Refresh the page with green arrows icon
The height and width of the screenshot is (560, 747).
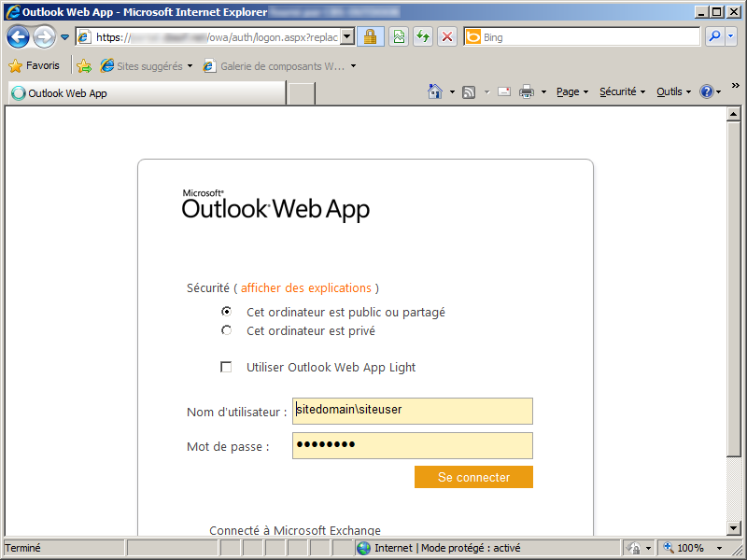coord(423,36)
